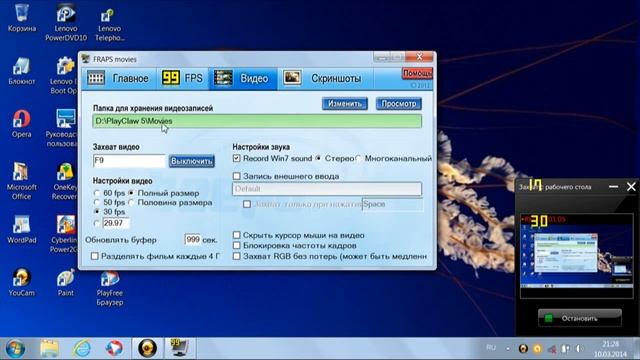The image size is (640, 360).
Task: Enable Запись внешнего ввода checkbox
Action: click(237, 176)
